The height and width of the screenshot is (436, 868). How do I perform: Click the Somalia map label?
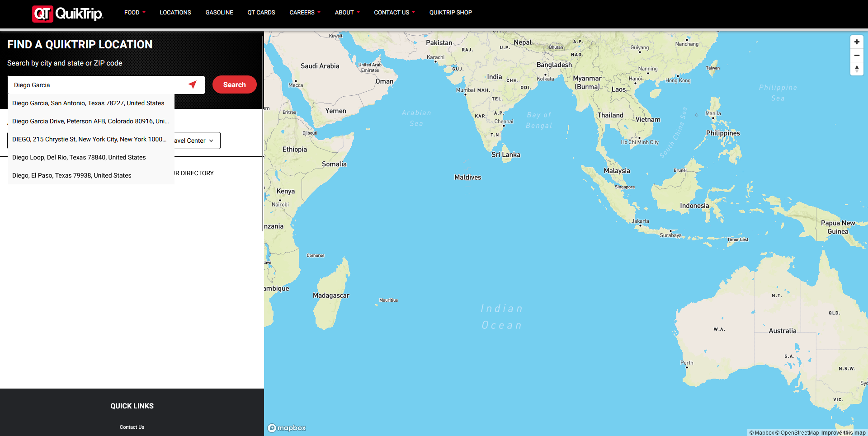coord(334,164)
